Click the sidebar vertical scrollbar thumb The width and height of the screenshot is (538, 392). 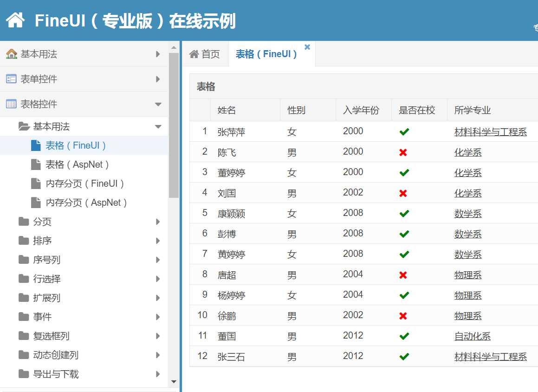pos(174,125)
